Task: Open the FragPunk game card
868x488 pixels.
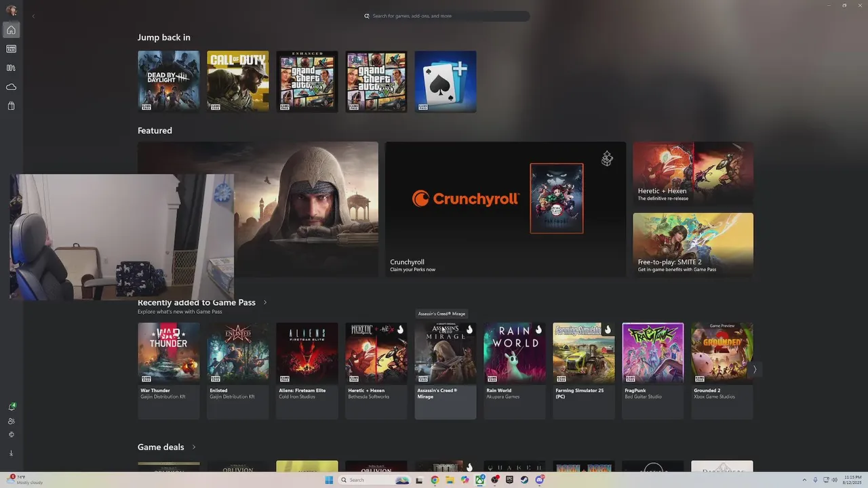Action: pos(653,371)
